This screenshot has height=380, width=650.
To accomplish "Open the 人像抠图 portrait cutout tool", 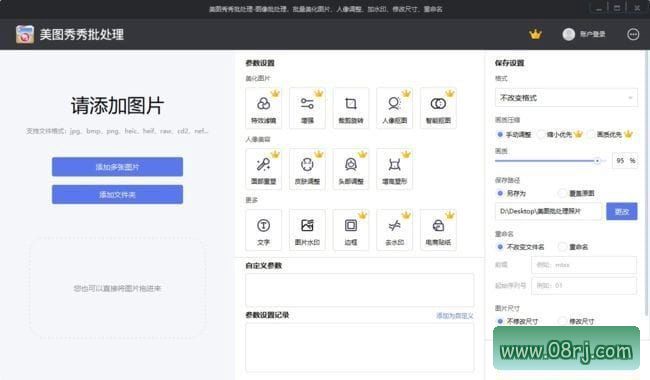I will (394, 108).
